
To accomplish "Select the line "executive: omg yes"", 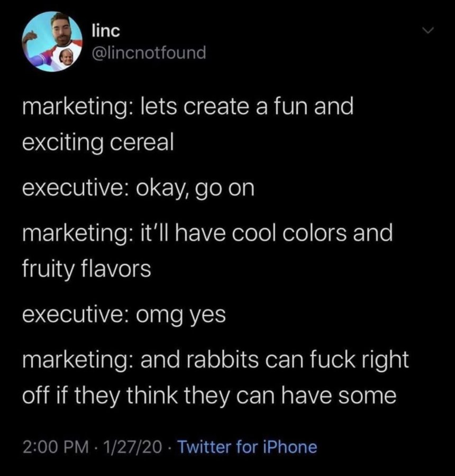I will point(124,315).
